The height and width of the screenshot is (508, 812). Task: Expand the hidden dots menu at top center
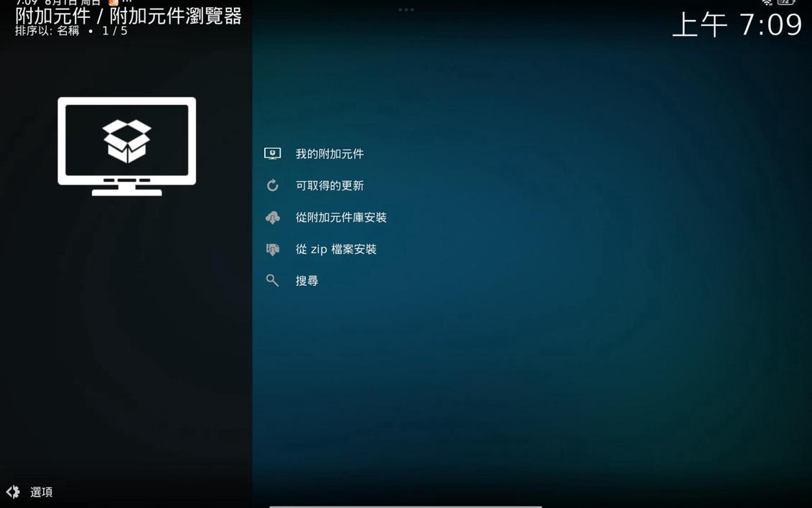pyautogui.click(x=406, y=9)
